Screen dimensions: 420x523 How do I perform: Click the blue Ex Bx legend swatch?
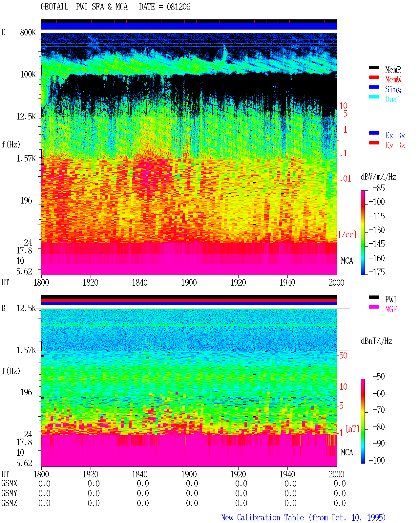(x=374, y=133)
